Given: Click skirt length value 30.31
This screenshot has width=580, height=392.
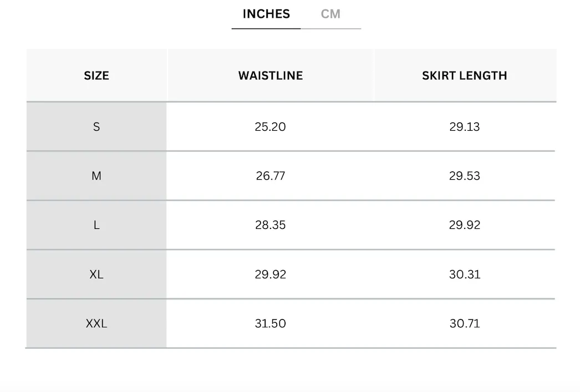Looking at the screenshot, I should (465, 274).
